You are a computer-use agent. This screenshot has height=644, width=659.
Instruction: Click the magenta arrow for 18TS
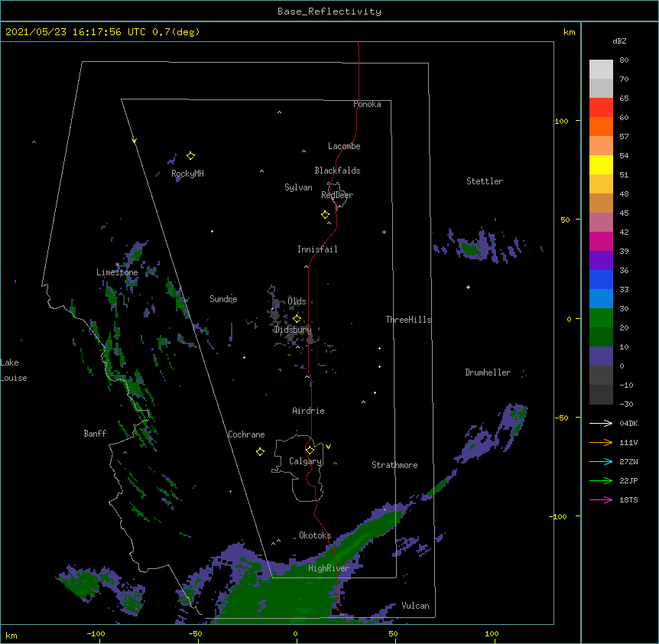tap(601, 499)
